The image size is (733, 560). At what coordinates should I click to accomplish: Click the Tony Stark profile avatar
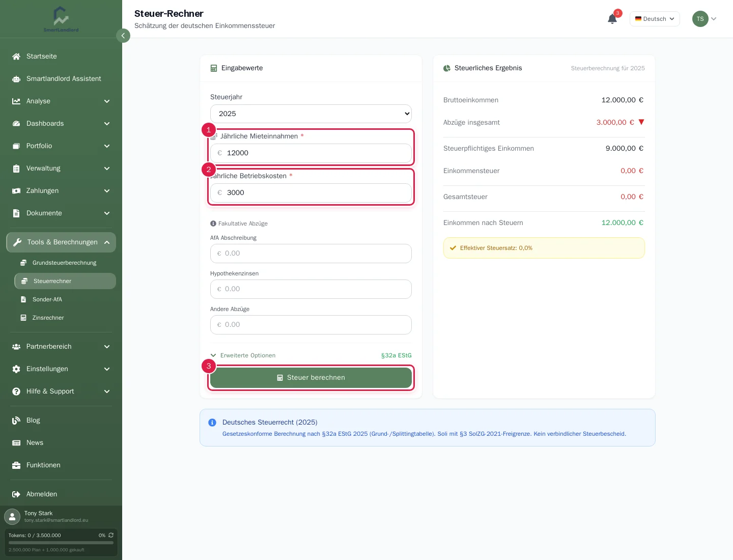click(12, 517)
